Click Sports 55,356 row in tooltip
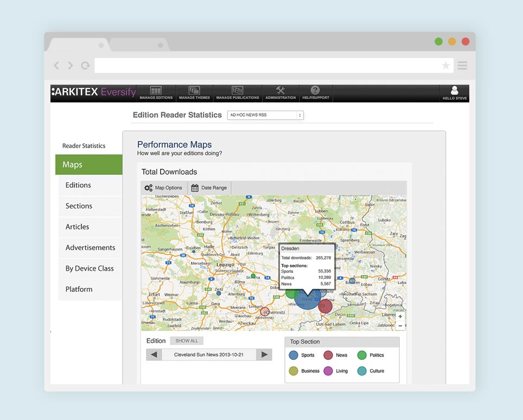523x420 pixels. [x=306, y=271]
